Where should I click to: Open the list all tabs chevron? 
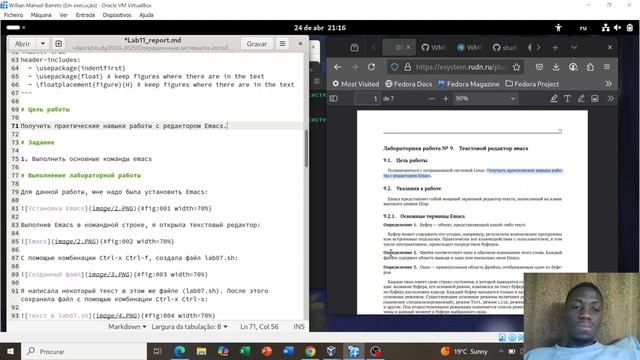[574, 47]
